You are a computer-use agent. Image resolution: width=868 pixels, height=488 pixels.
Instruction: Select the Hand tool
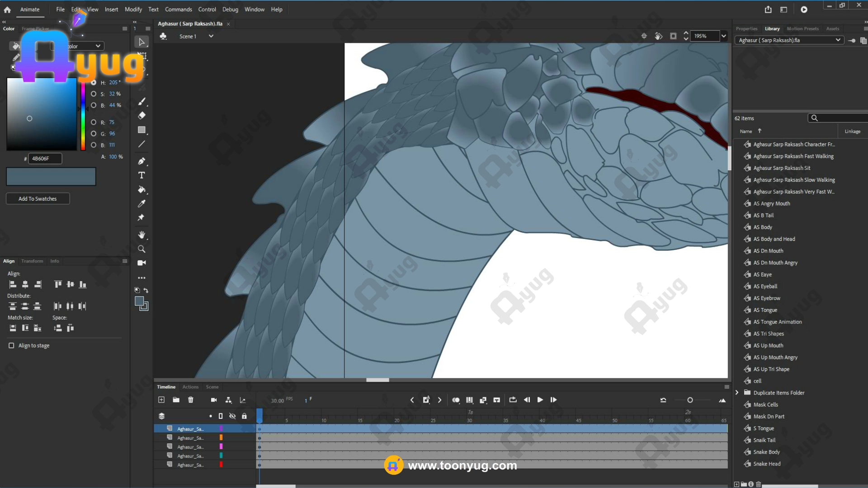142,235
